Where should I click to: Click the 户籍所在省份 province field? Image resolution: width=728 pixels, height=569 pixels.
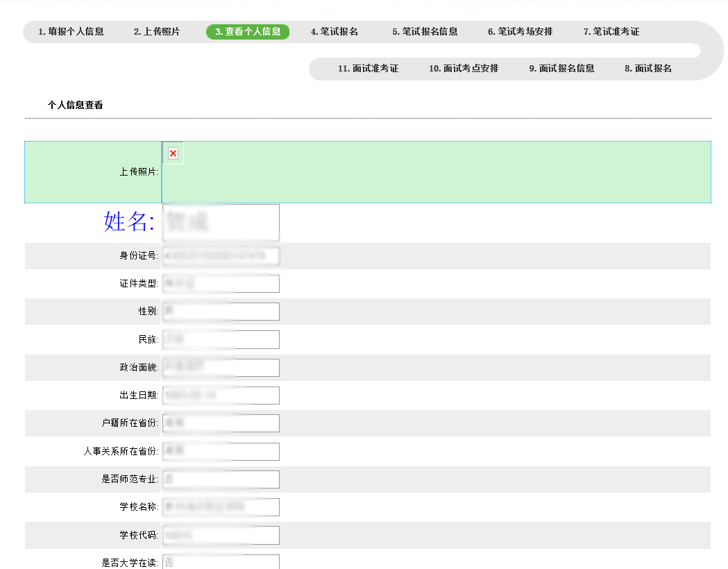tap(221, 423)
